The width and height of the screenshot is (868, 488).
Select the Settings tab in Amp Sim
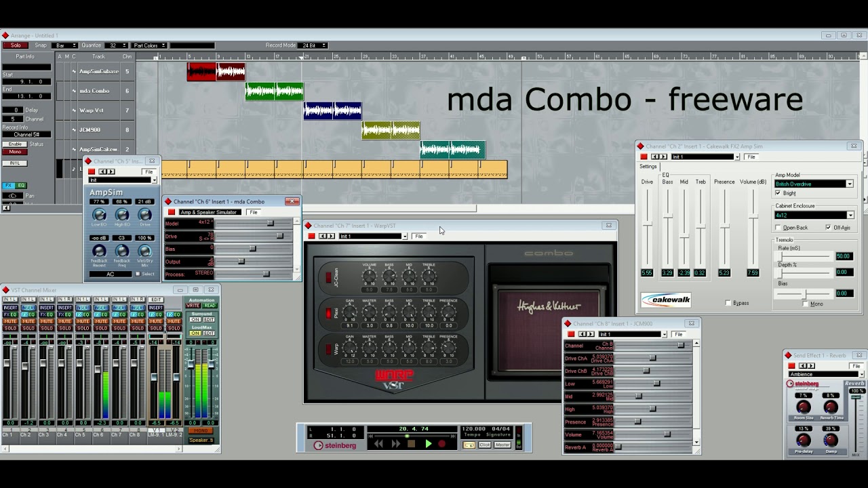(x=648, y=166)
